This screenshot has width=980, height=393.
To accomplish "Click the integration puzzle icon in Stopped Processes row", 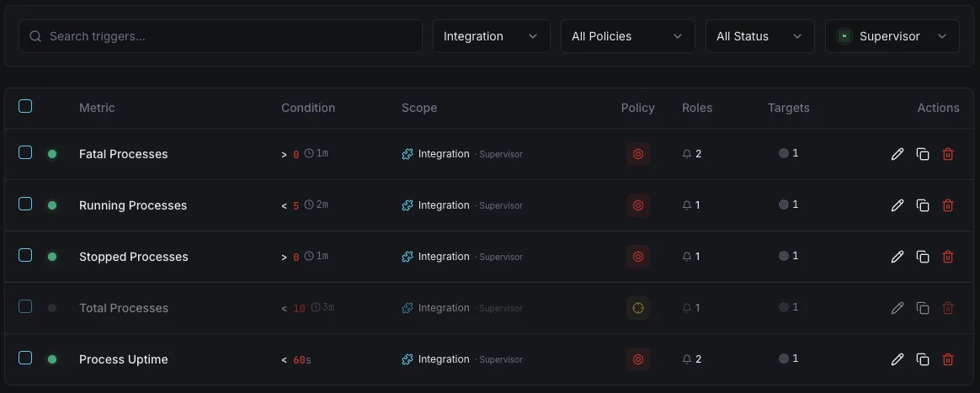I will point(407,256).
